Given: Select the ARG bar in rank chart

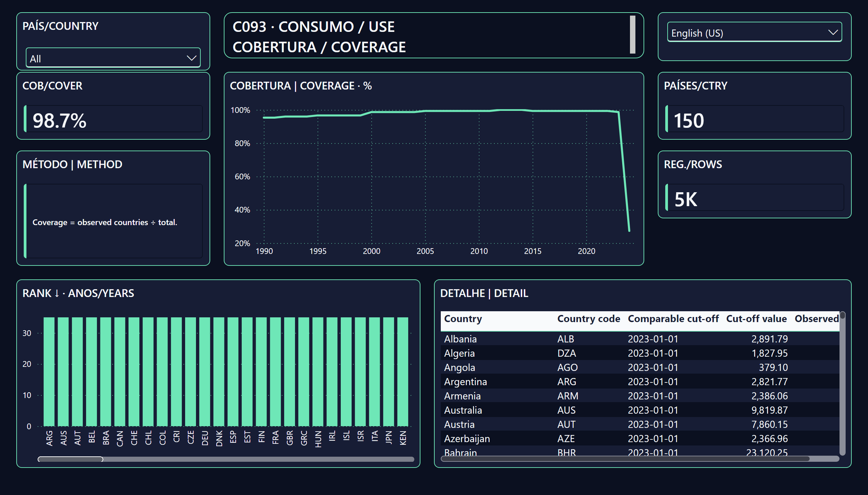Looking at the screenshot, I should pos(49,372).
